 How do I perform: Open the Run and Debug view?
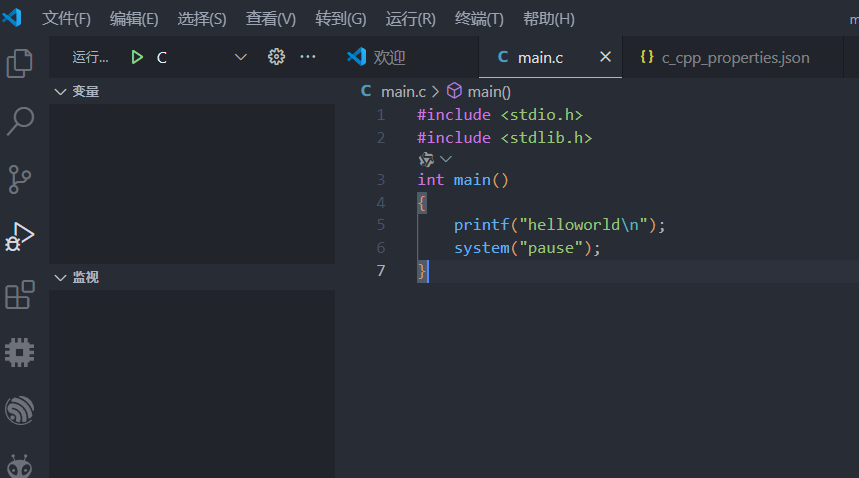coord(20,237)
